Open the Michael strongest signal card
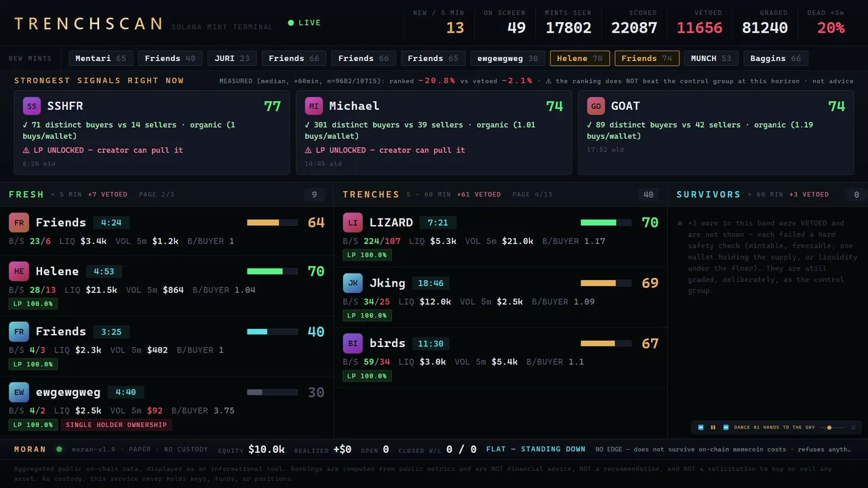Image resolution: width=868 pixels, height=488 pixels. 434,133
